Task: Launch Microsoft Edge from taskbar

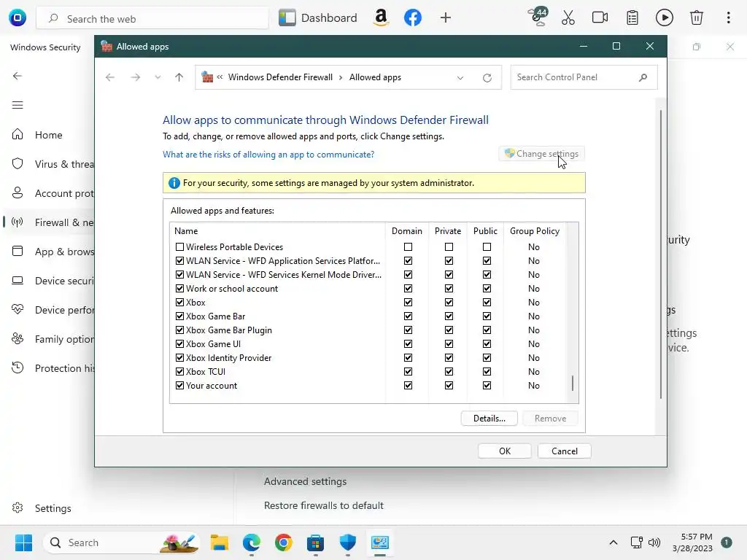Action: [252, 542]
